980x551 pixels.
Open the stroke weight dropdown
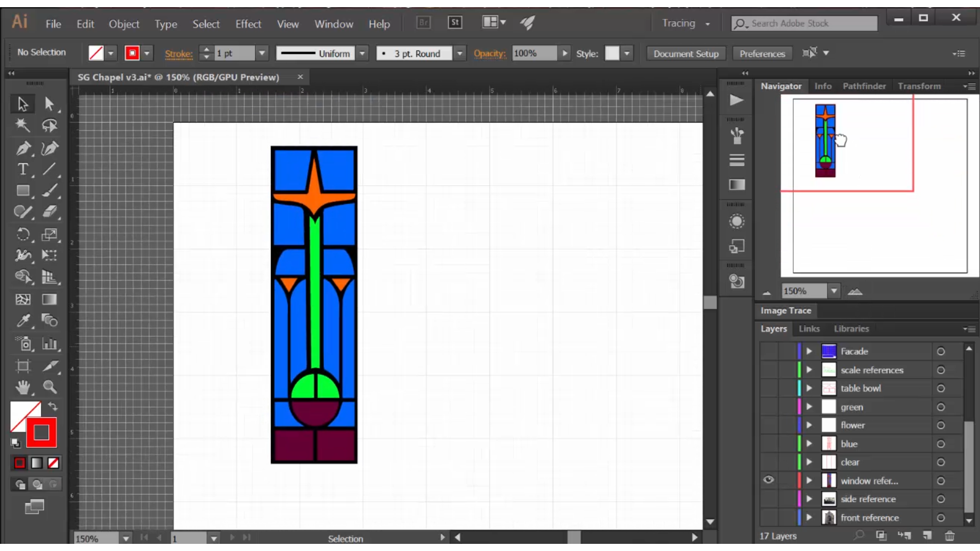tap(262, 53)
